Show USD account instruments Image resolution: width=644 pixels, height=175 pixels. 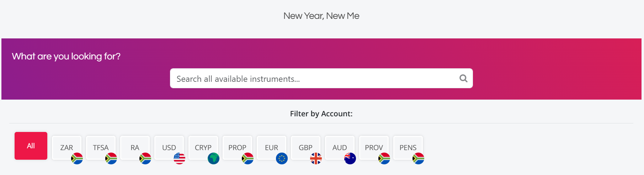[169, 147]
